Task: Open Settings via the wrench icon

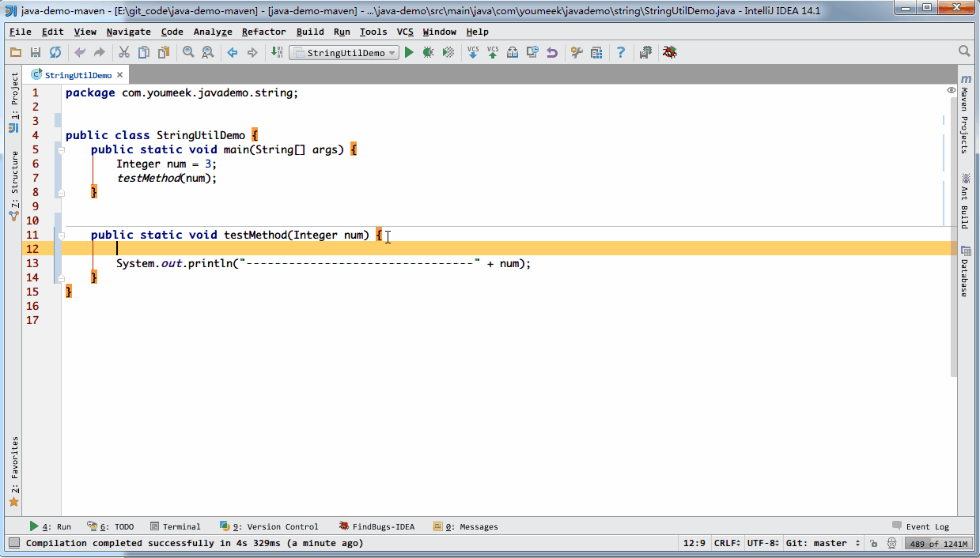Action: 577,51
